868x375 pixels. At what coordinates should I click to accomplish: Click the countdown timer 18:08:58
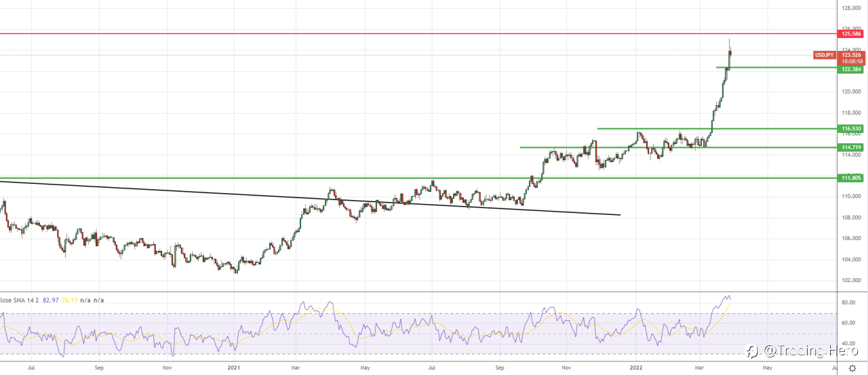click(851, 61)
